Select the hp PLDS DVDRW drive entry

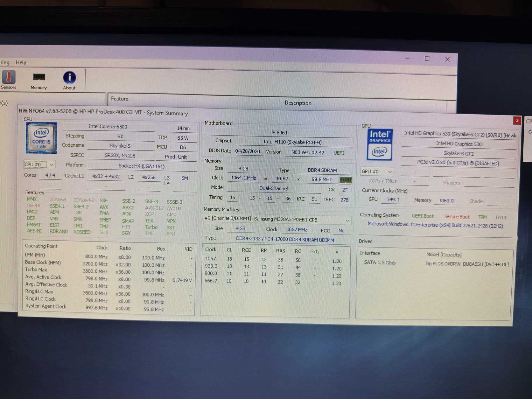pos(467,264)
